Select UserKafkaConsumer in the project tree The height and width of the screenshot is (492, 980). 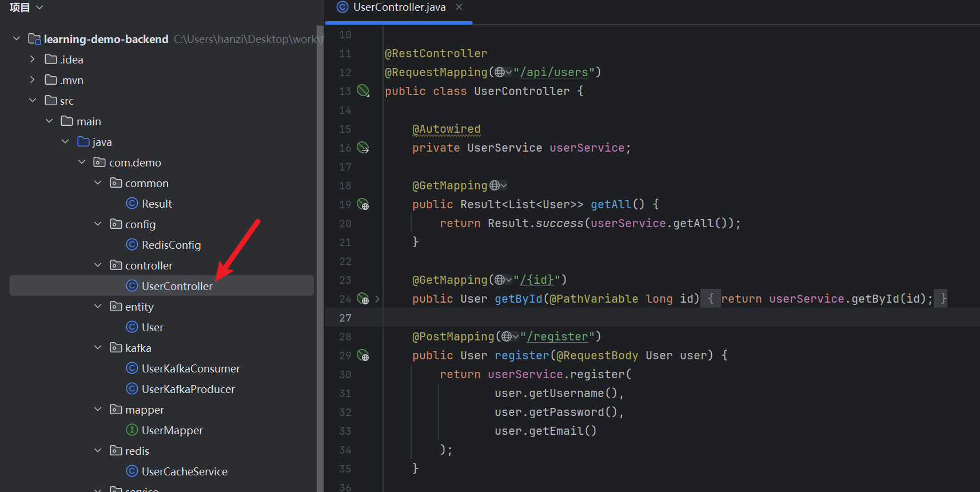click(x=190, y=368)
